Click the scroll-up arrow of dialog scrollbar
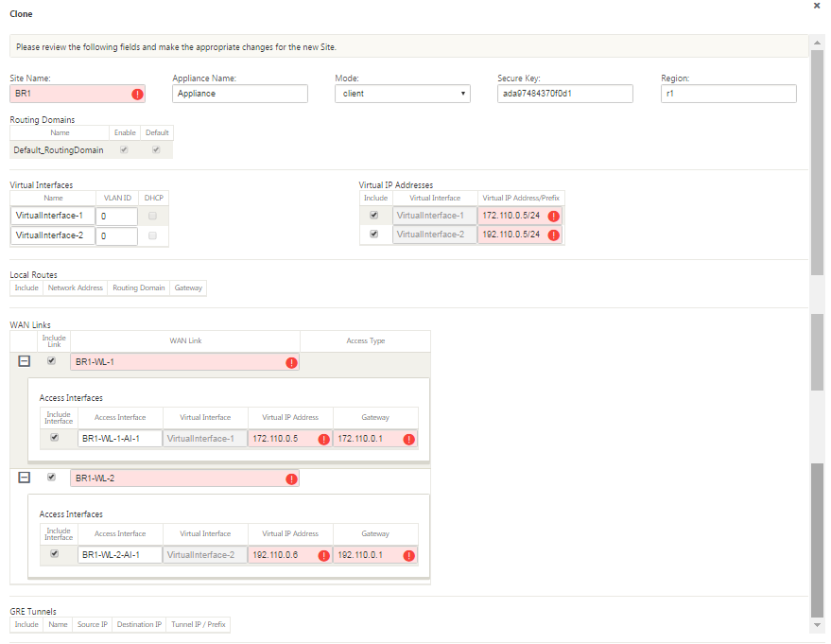The height and width of the screenshot is (644, 831). 817,42
